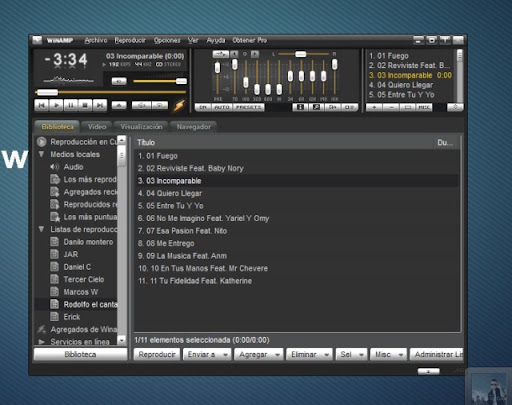This screenshot has height=405, width=512.
Task: Select '08 Me Entrego' in the list
Action: pos(297,243)
